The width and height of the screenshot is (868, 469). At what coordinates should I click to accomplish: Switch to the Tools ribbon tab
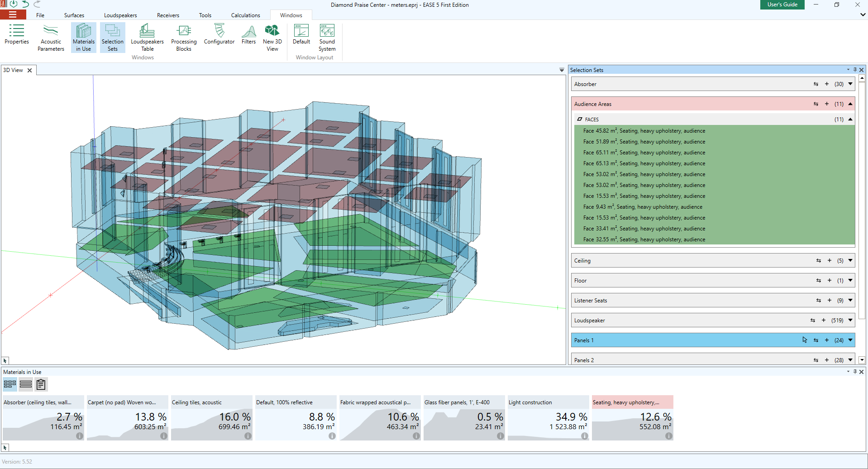(205, 15)
